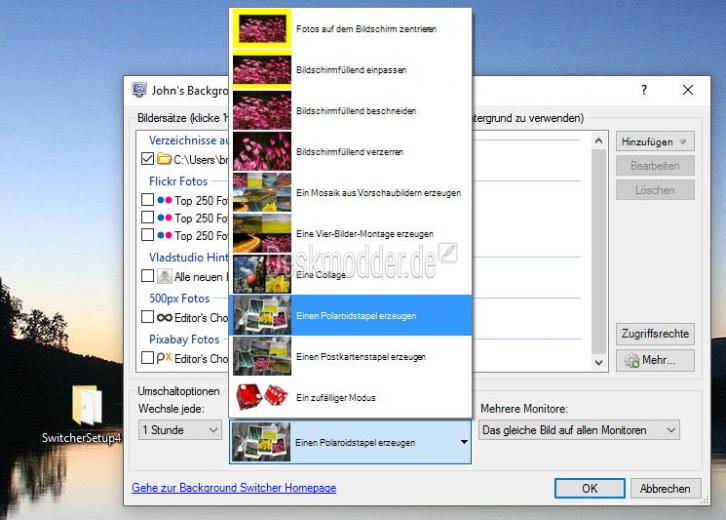Confirm with the OK button
Viewport: 726px width, 520px height.
point(589,489)
